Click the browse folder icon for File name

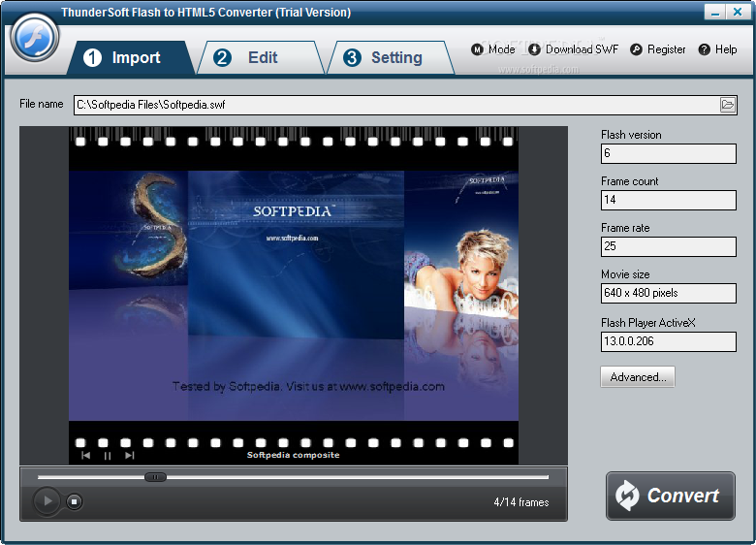pos(728,105)
